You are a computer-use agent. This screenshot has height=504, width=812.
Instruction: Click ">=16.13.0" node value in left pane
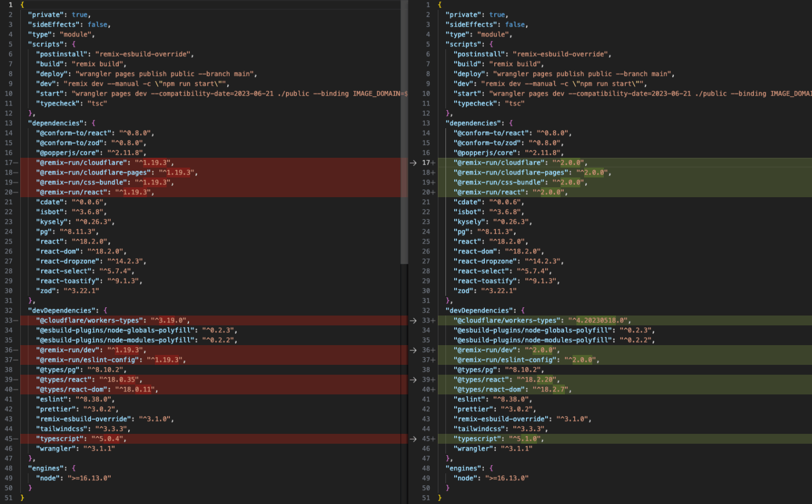click(x=89, y=478)
